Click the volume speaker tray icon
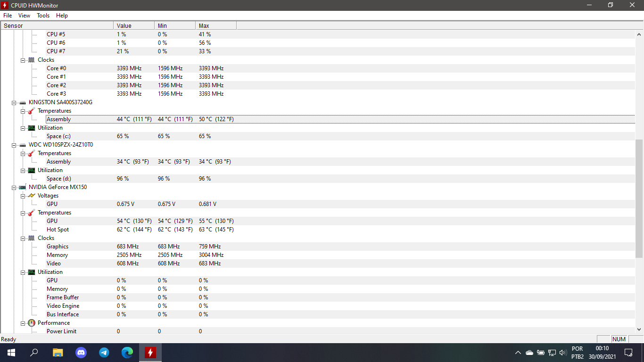Image resolution: width=644 pixels, height=362 pixels. pos(563,353)
